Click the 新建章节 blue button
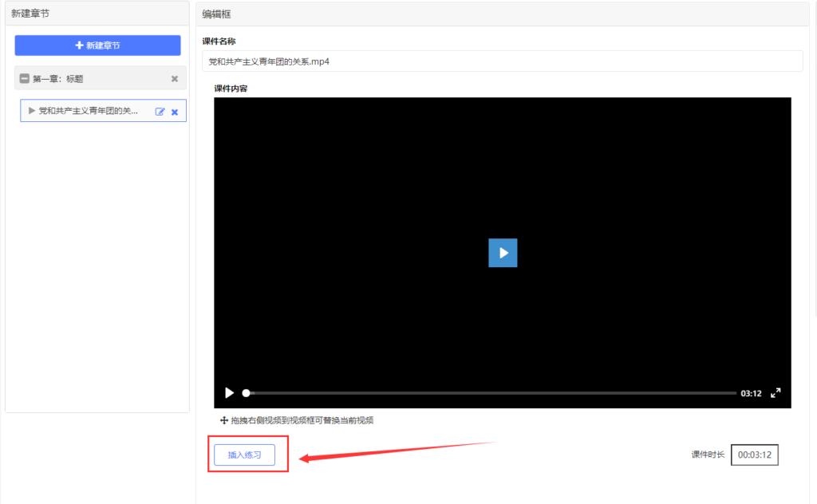Screen dimensions: 817x504 97,45
